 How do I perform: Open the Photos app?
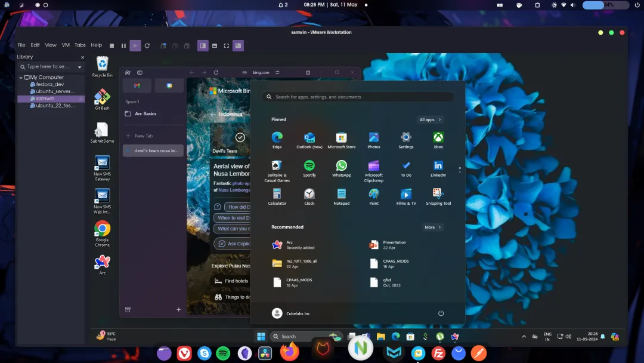(374, 140)
